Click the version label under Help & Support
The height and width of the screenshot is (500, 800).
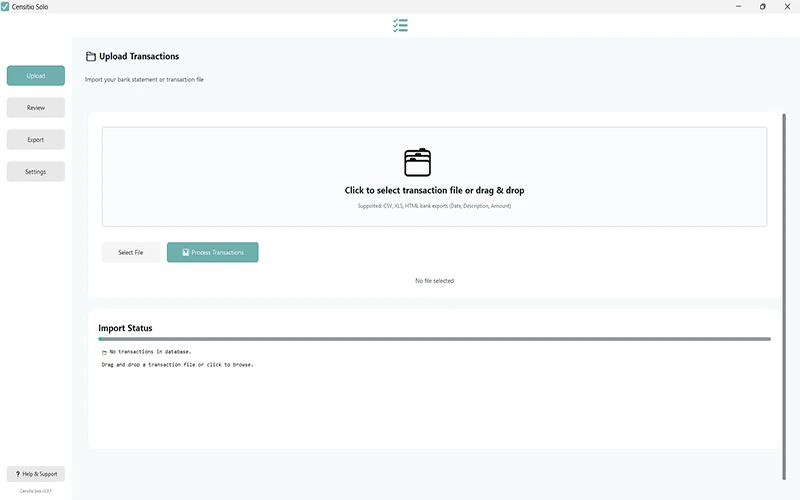pos(36,491)
